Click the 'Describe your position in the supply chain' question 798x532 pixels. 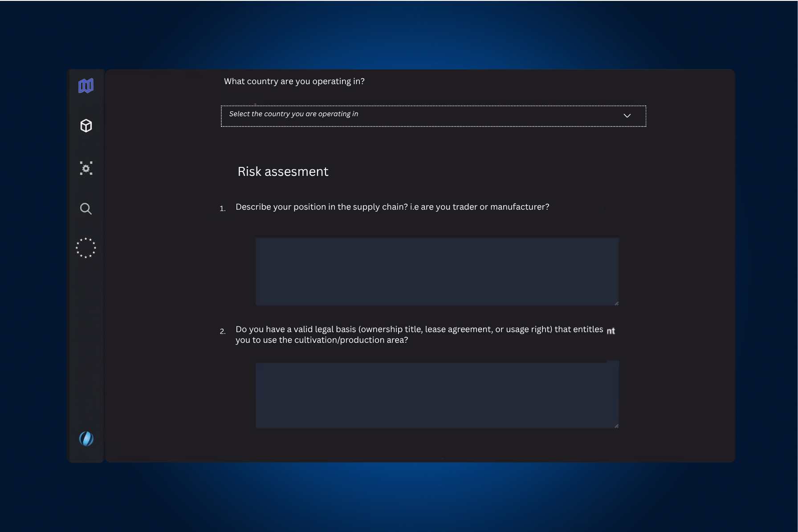coord(392,207)
